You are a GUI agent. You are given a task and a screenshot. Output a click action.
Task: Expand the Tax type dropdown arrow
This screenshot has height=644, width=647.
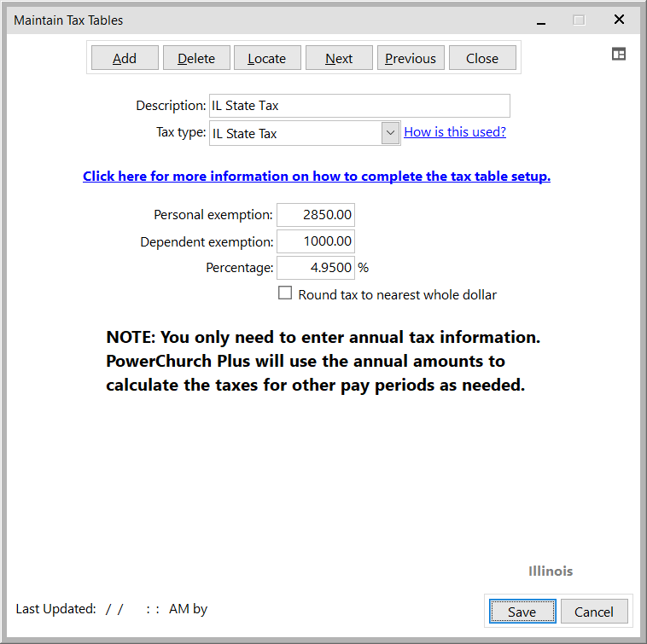tap(390, 133)
